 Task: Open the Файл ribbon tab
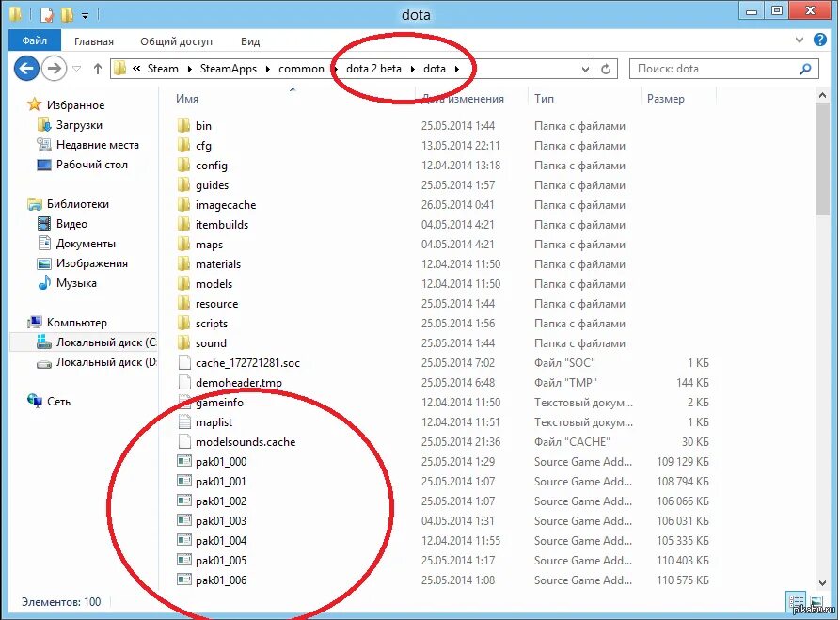[x=34, y=40]
